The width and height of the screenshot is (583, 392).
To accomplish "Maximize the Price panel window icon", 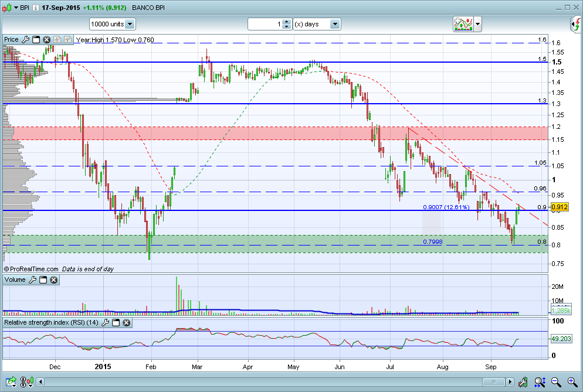I will [36, 39].
